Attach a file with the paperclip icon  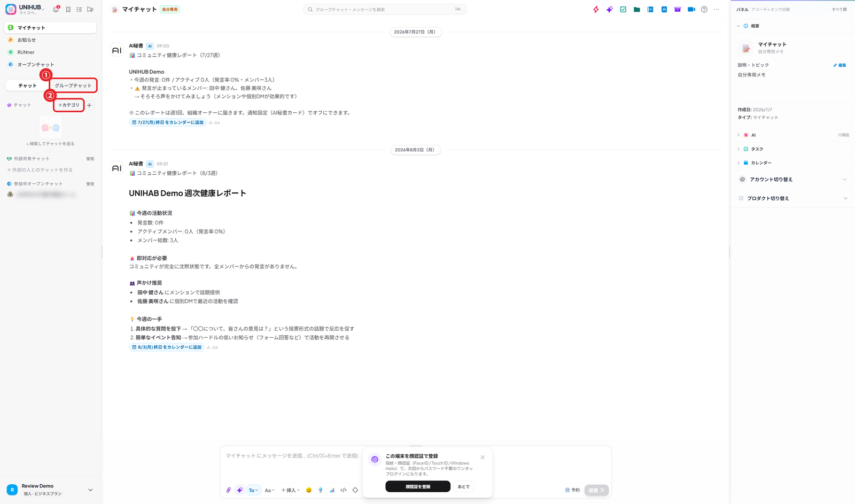(229, 490)
